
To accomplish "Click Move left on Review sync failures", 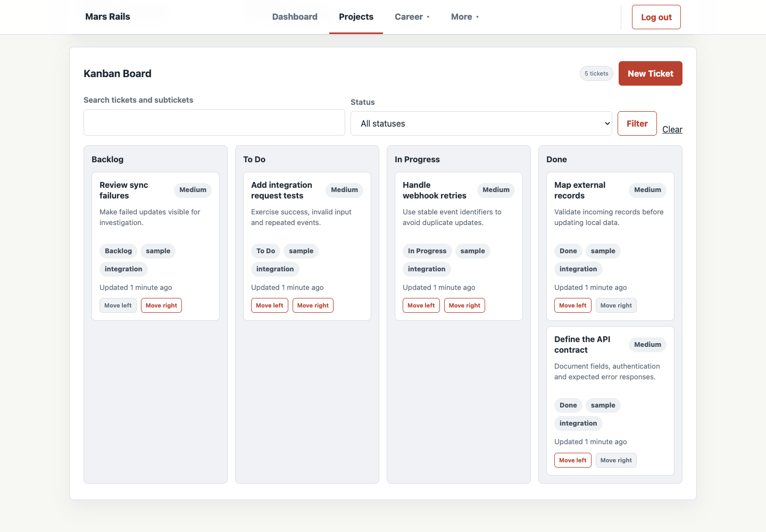I will 118,305.
